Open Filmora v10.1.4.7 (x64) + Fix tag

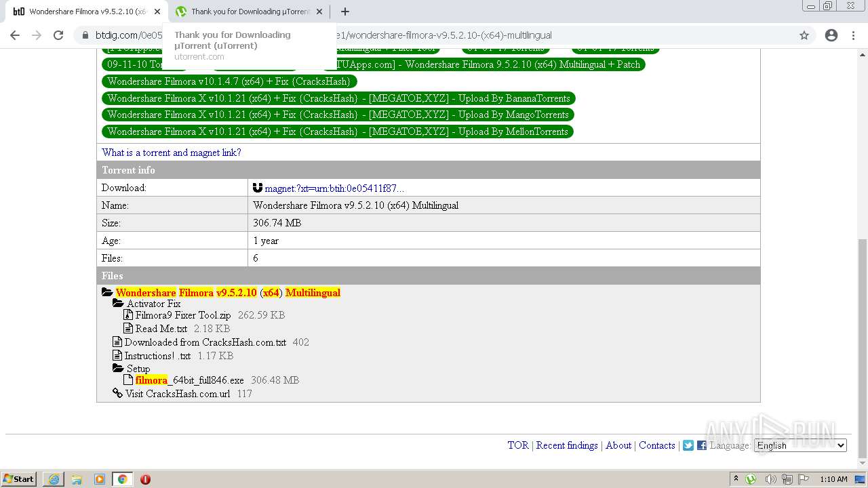click(x=229, y=81)
